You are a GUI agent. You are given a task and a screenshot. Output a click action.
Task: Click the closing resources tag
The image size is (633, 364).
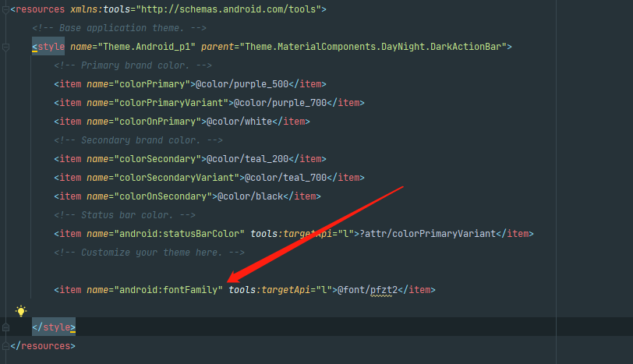(43, 346)
